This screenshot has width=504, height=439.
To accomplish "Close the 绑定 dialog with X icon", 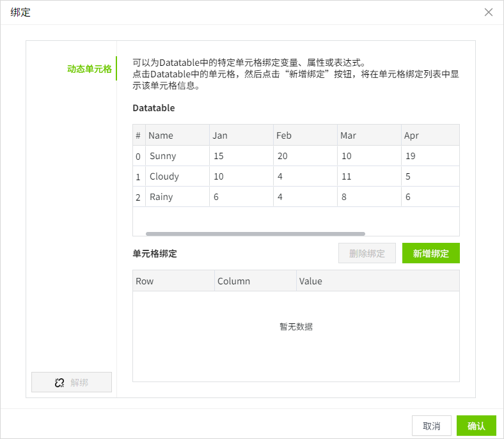I will pos(489,12).
